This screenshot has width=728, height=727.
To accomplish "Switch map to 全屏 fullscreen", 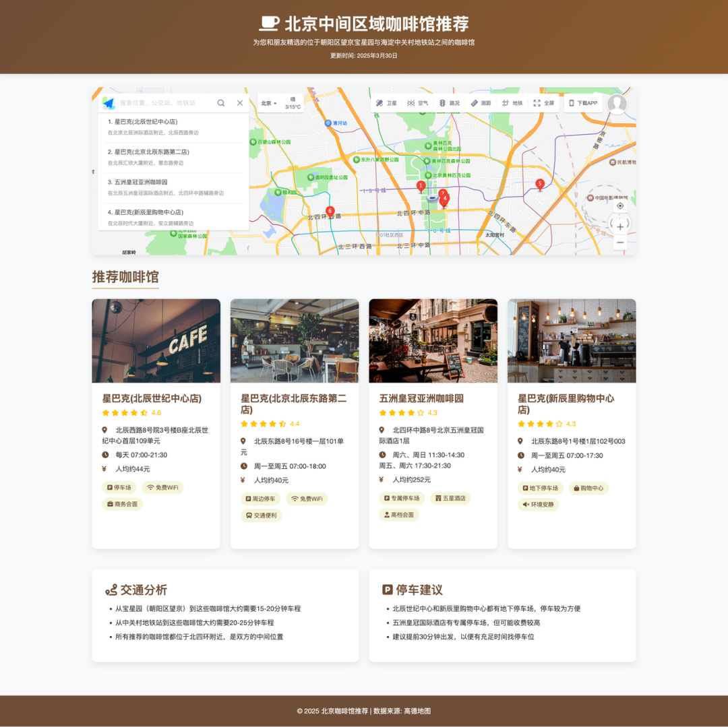I will tap(544, 103).
